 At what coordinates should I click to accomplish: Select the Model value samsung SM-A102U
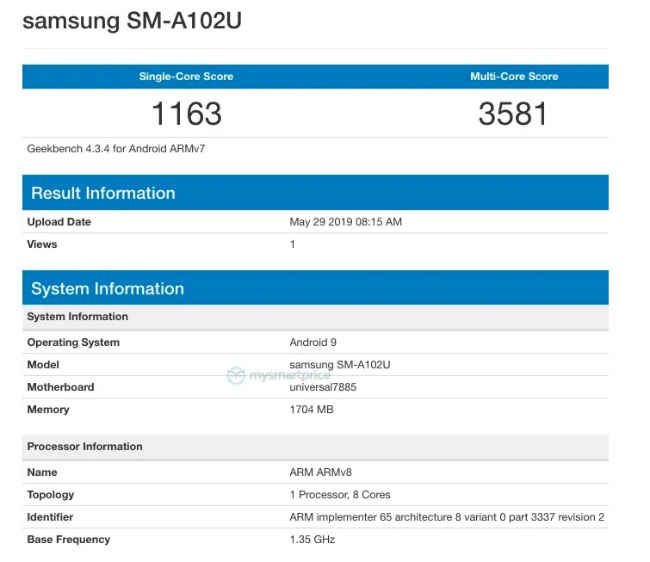pos(340,365)
